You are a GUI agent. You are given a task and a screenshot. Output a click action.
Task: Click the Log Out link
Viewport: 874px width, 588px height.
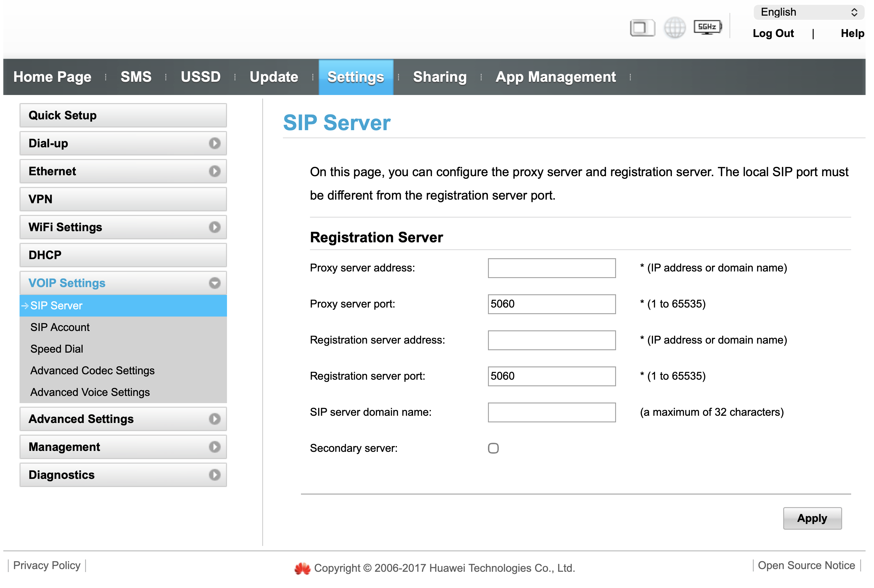point(773,33)
